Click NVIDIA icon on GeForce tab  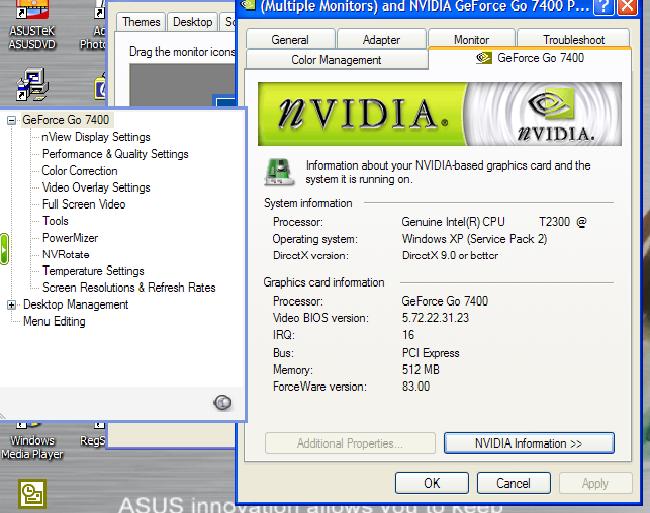pos(484,58)
